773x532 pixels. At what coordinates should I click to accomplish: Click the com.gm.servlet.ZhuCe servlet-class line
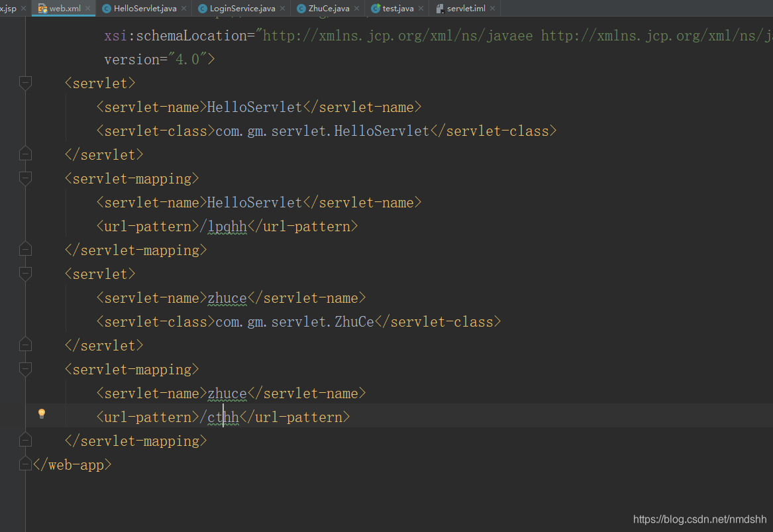299,321
